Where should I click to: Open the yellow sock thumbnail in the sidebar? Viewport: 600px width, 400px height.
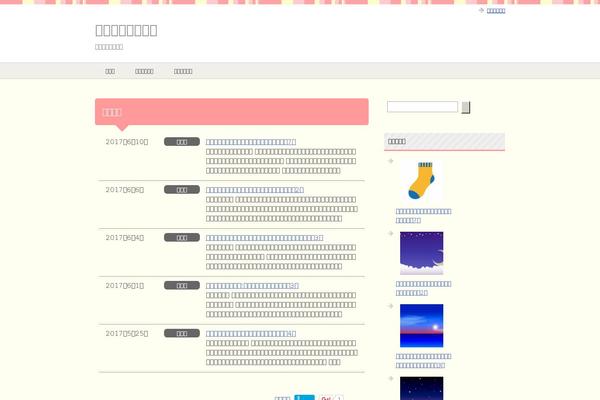click(421, 181)
